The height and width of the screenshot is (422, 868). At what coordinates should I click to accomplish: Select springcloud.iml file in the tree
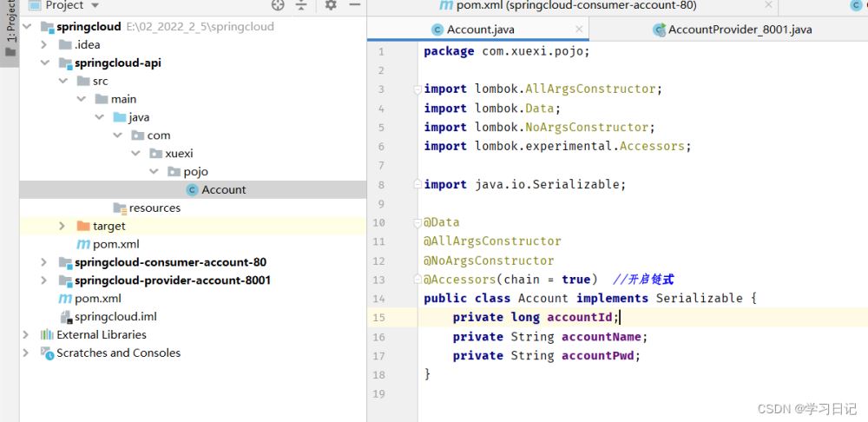pos(115,317)
